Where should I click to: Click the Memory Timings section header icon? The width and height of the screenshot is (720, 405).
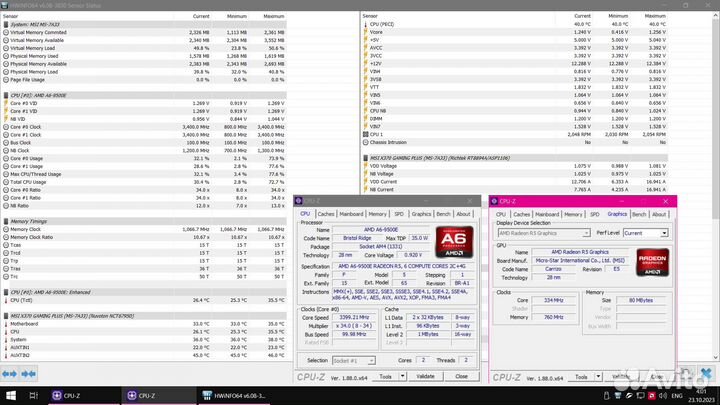tap(6, 221)
